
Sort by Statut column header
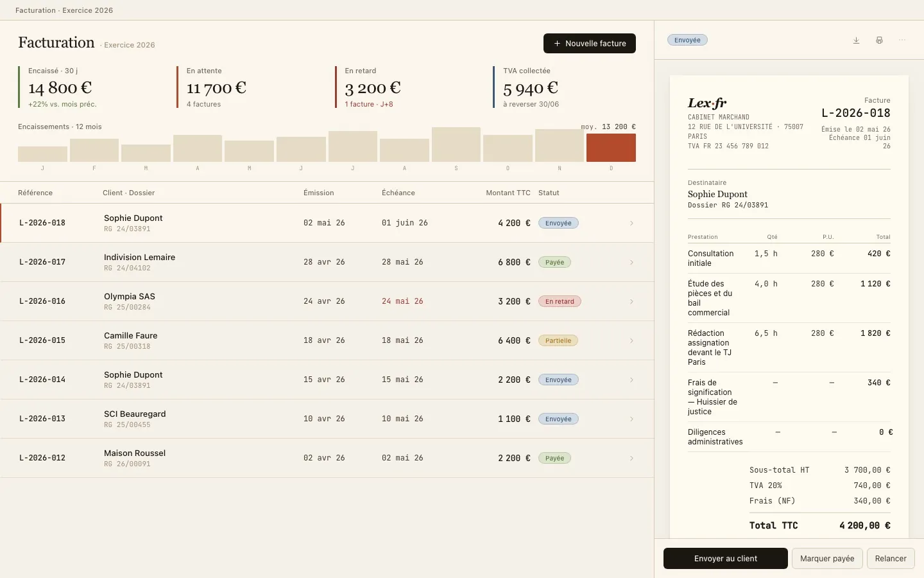point(549,193)
